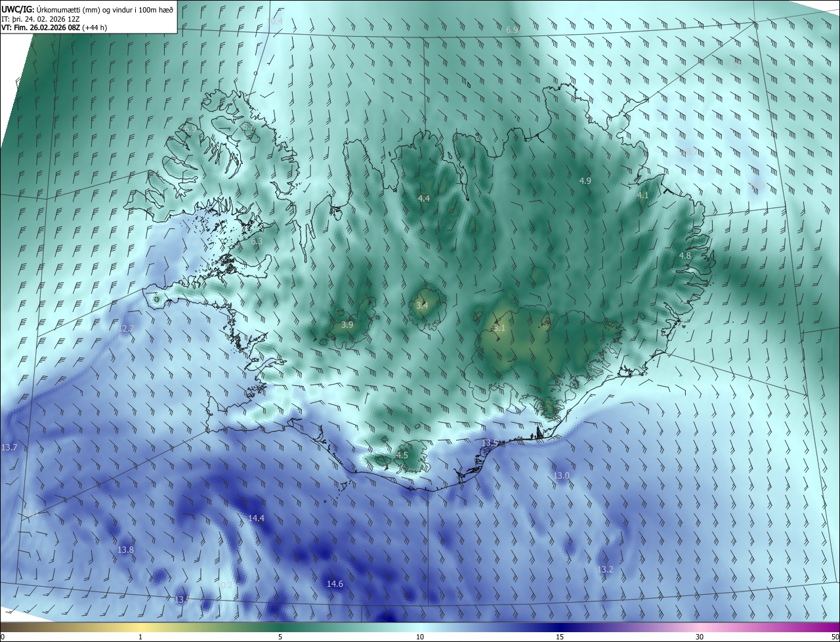Screen dimensions: 840x642
Task: Click the 4.8 value label in Eastfjords
Action: [685, 255]
